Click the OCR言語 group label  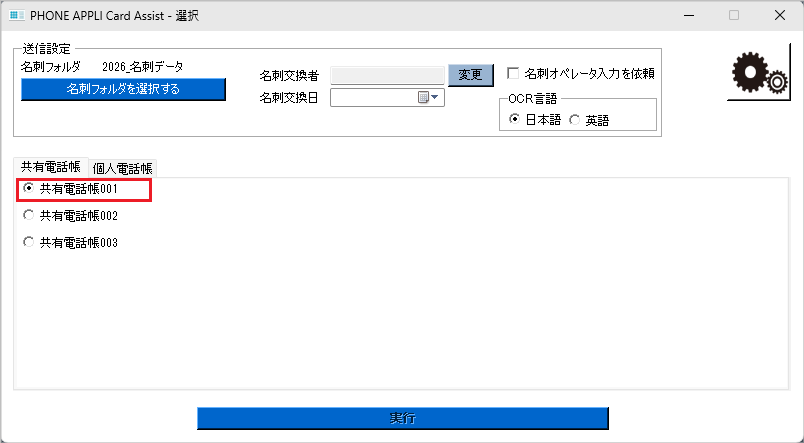point(532,99)
